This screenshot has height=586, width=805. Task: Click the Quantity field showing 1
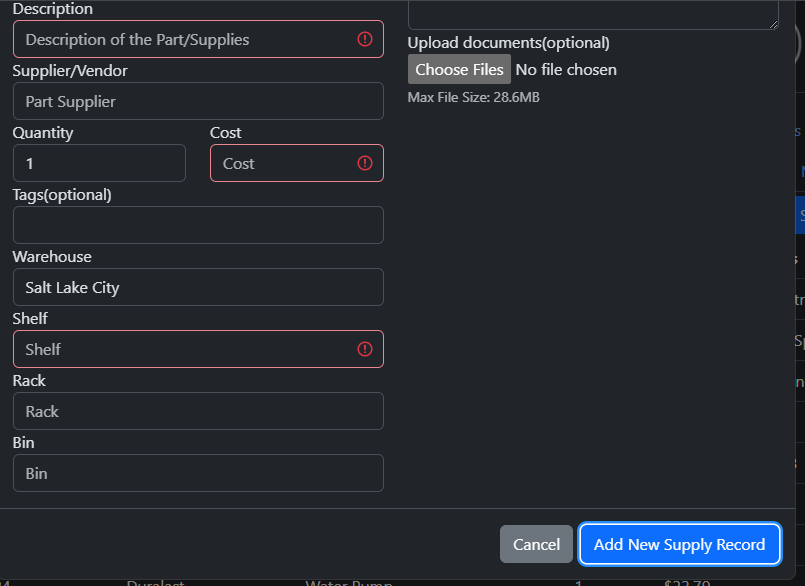pyautogui.click(x=99, y=162)
